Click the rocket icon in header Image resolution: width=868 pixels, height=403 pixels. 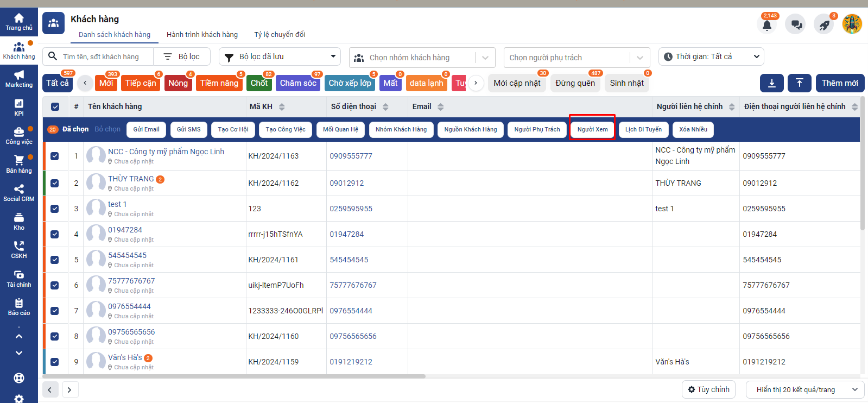pos(824,25)
